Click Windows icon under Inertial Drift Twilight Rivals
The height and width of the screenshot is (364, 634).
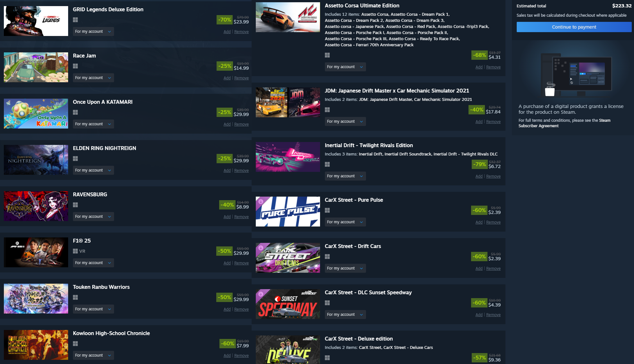pyautogui.click(x=327, y=164)
